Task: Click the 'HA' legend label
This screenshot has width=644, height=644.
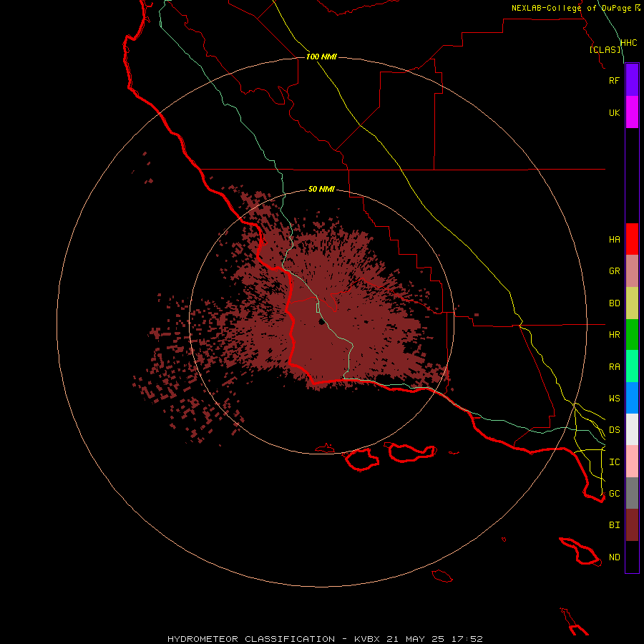Action: click(614, 240)
